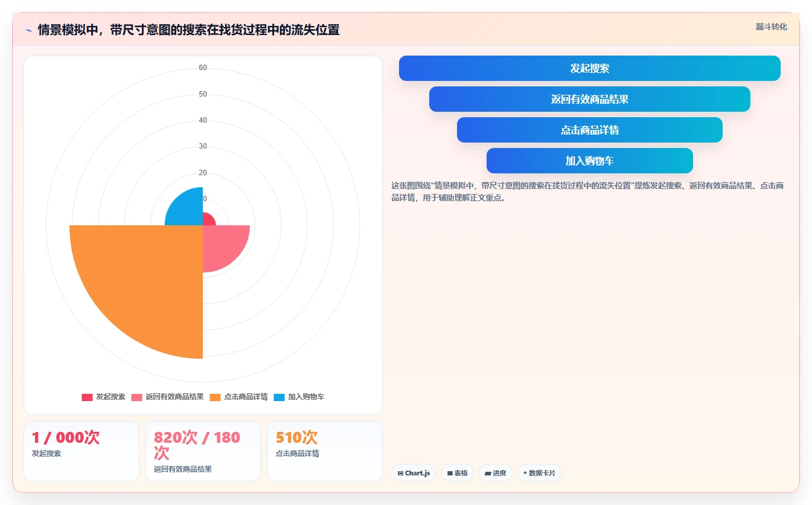The width and height of the screenshot is (812, 505).
Task: Click the card title about 流失位置
Action: (188, 30)
